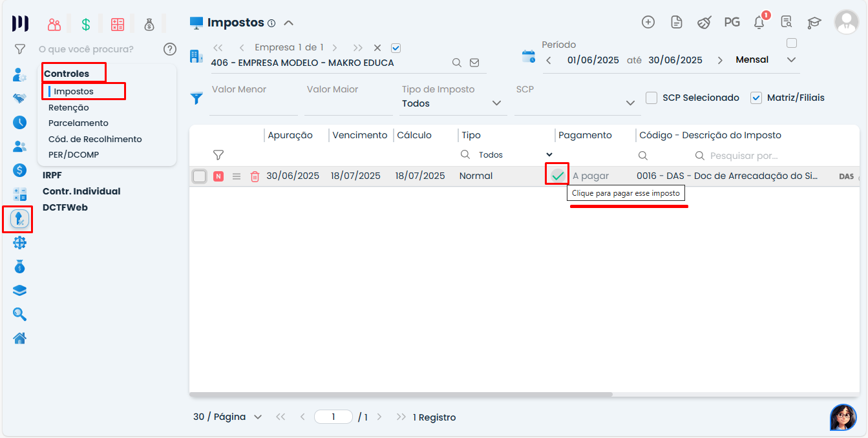Viewport: 868px width, 438px height.
Task: Open the document search icon in toolbar
Action: (787, 22)
